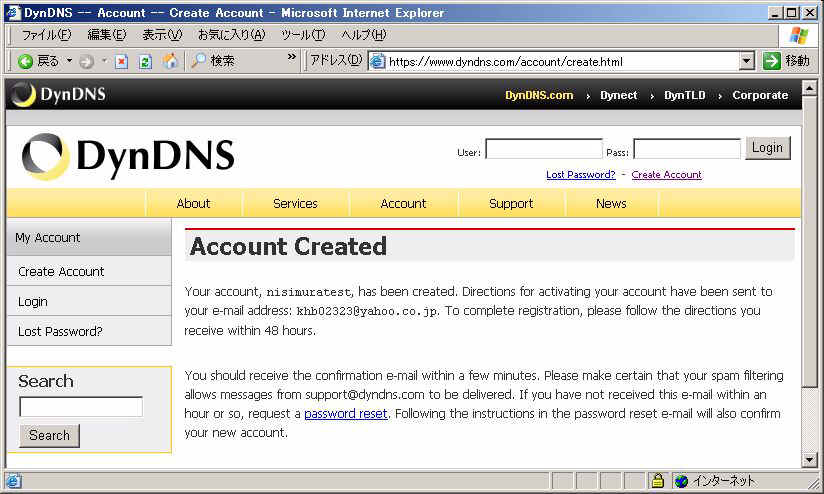Open the 編集(E) menu
824x494 pixels.
pos(107,35)
